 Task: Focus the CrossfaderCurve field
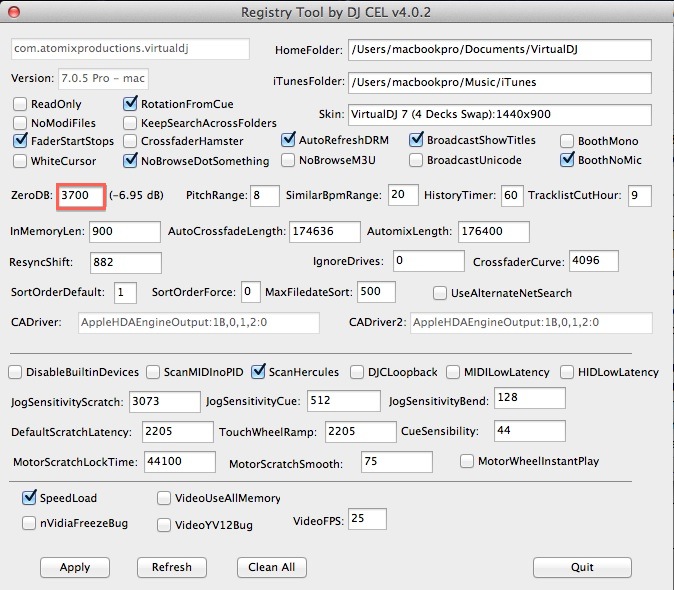click(x=594, y=261)
